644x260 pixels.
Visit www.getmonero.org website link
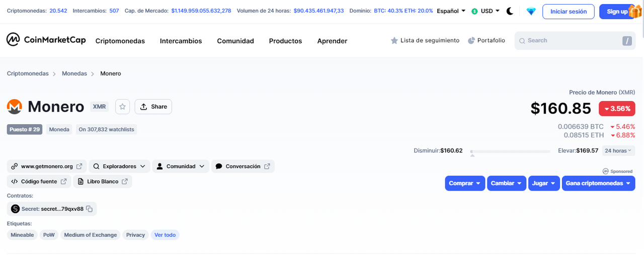47,166
